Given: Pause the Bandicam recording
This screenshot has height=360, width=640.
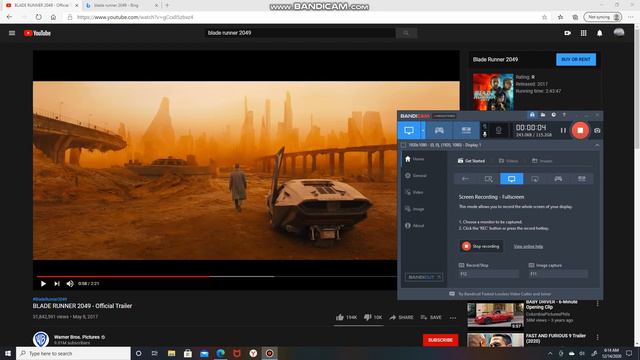Looking at the screenshot, I should (x=563, y=131).
